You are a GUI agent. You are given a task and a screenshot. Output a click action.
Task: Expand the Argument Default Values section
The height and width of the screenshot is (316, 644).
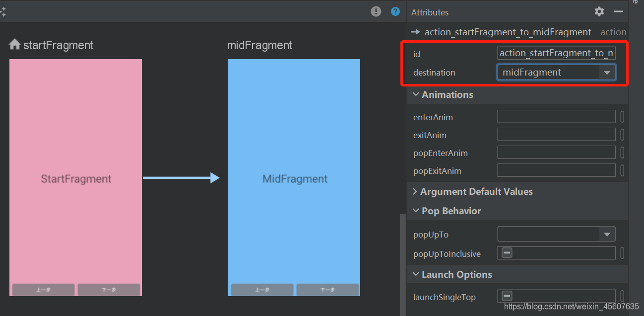tap(415, 191)
